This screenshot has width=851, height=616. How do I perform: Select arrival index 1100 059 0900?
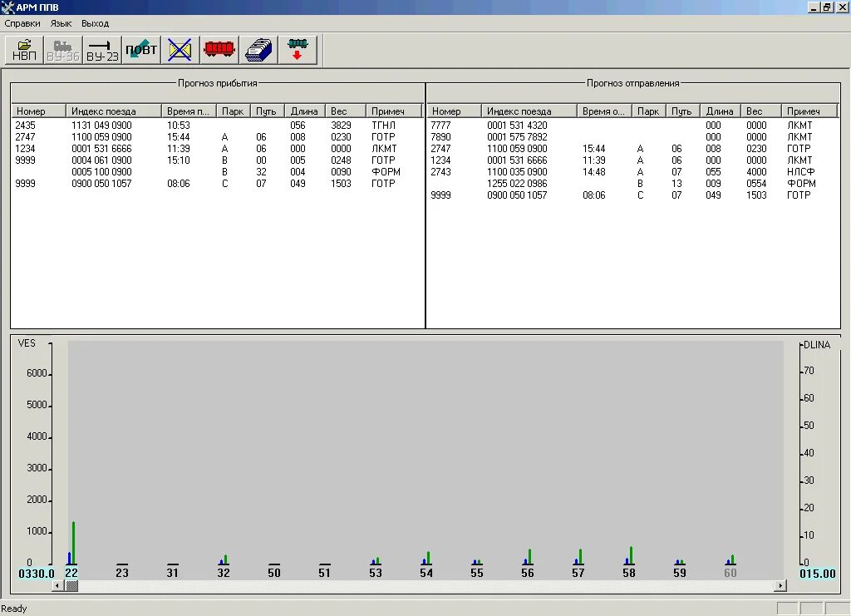(101, 137)
